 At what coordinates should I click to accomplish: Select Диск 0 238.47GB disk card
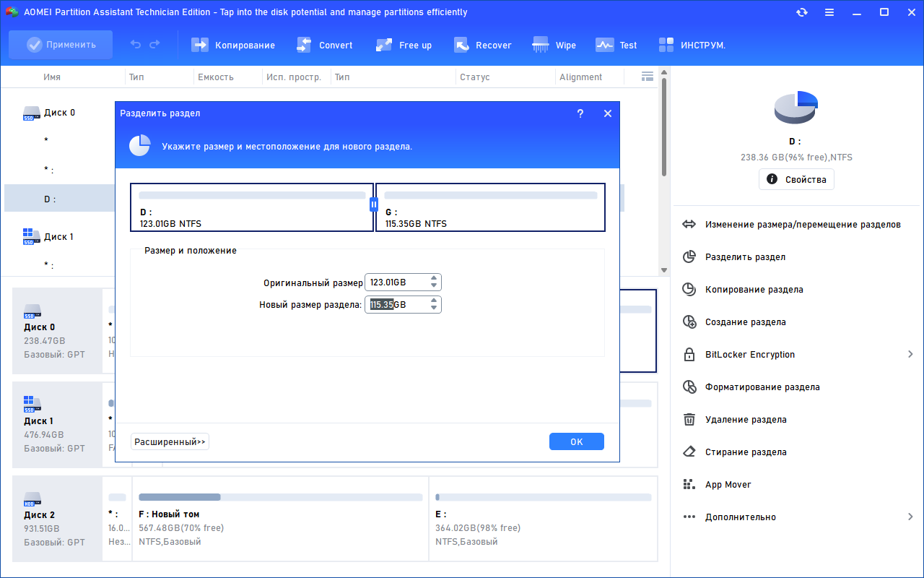coord(58,331)
